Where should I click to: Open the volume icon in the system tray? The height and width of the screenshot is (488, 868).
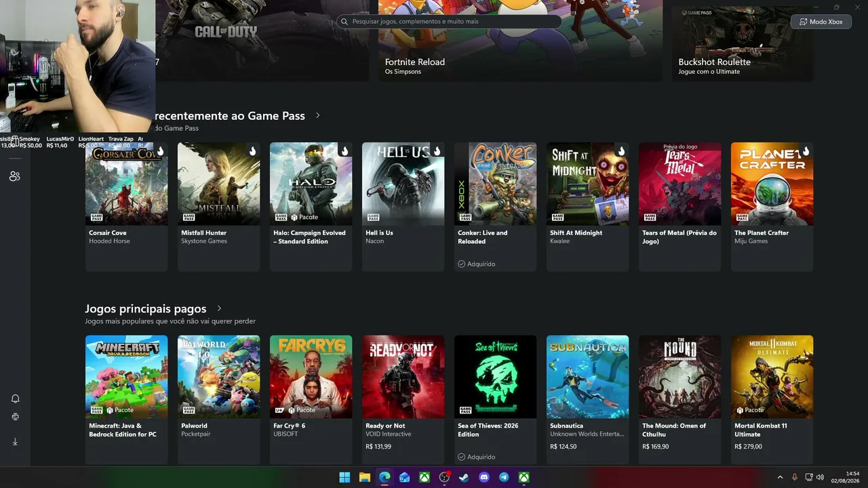click(820, 477)
